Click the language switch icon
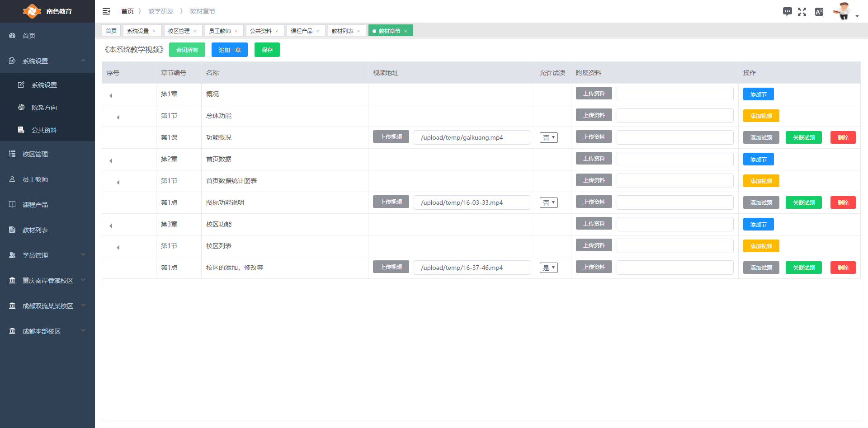This screenshot has height=428, width=868. point(819,12)
